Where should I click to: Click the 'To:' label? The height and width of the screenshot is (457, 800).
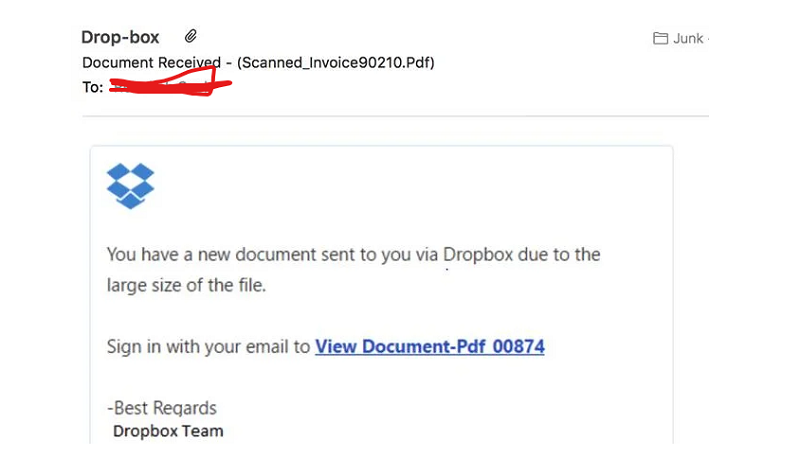93,87
